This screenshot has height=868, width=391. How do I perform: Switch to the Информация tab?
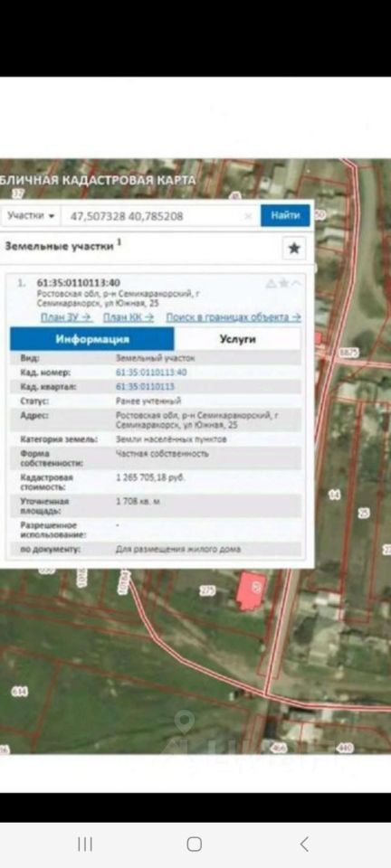point(92,339)
